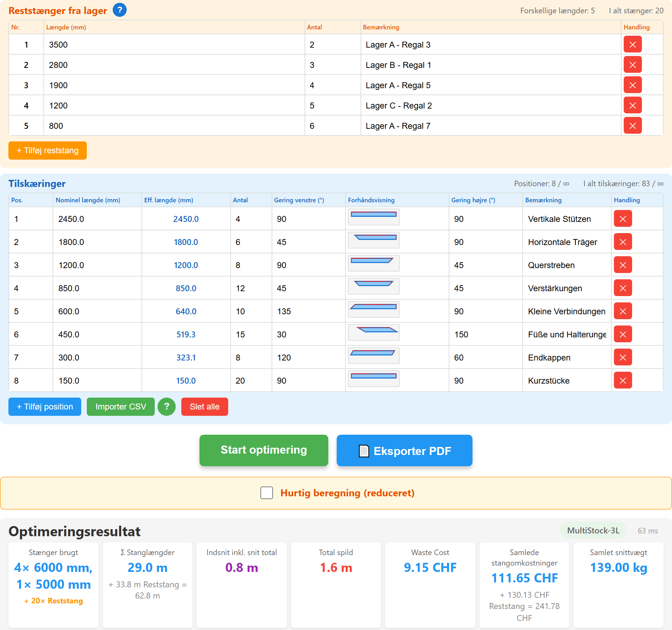
Task: Select effective length 323.1 value
Action: (186, 357)
